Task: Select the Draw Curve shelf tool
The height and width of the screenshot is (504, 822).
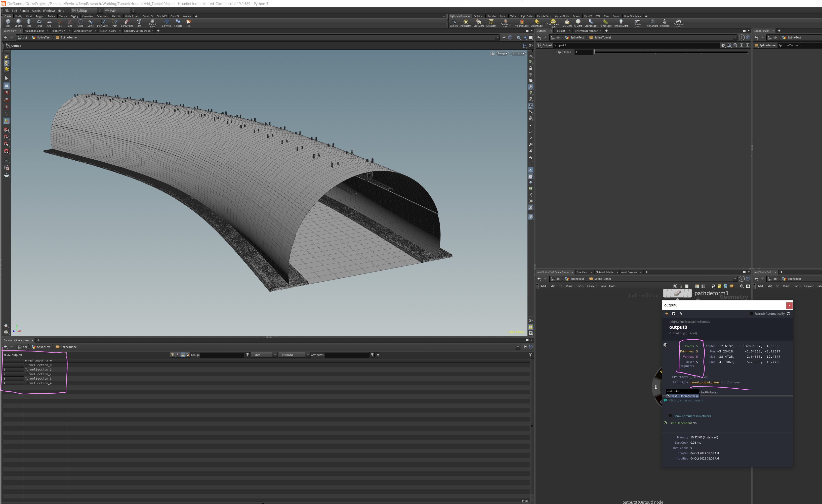Action: (x=103, y=23)
